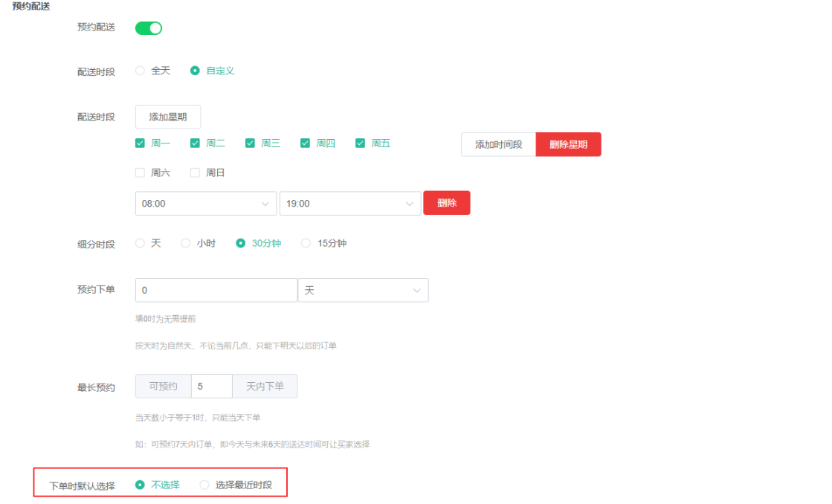Click the red 删除星期 button
The image size is (832, 504).
568,144
